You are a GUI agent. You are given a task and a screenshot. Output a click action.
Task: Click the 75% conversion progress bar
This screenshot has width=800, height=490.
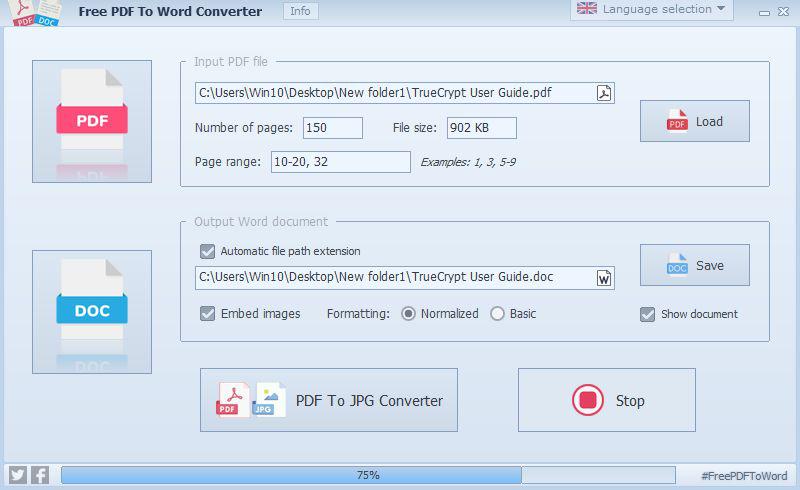pyautogui.click(x=368, y=475)
